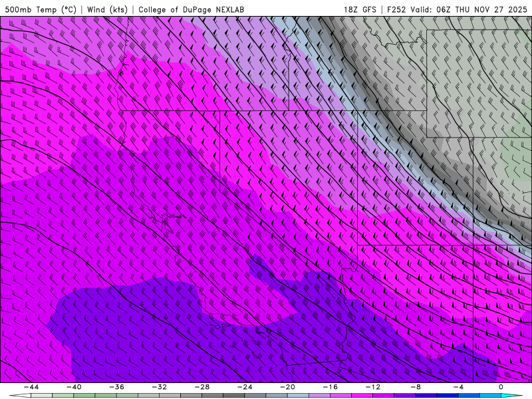Click the -8 legend value
The height and width of the screenshot is (399, 532).
click(416, 387)
